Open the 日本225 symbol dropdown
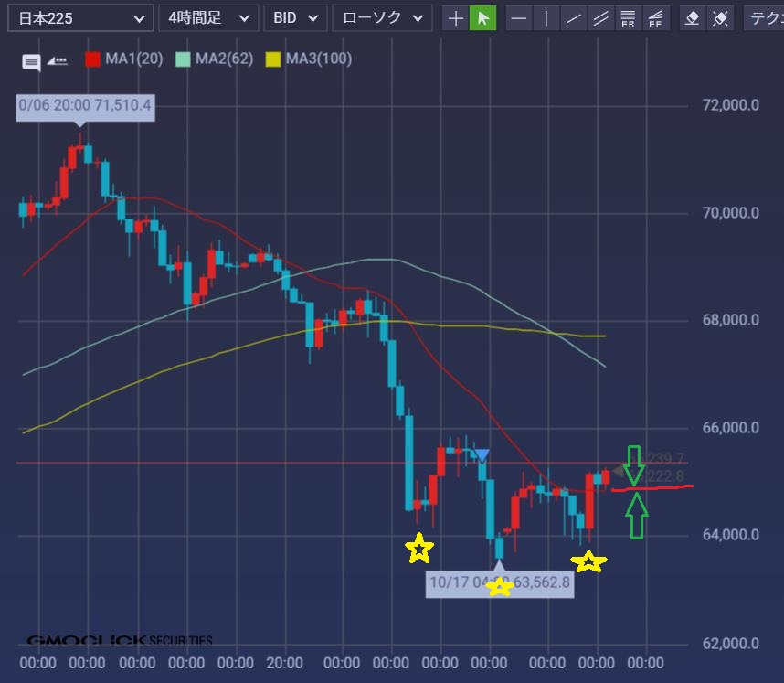Screen dimensions: 784x683 [80, 18]
